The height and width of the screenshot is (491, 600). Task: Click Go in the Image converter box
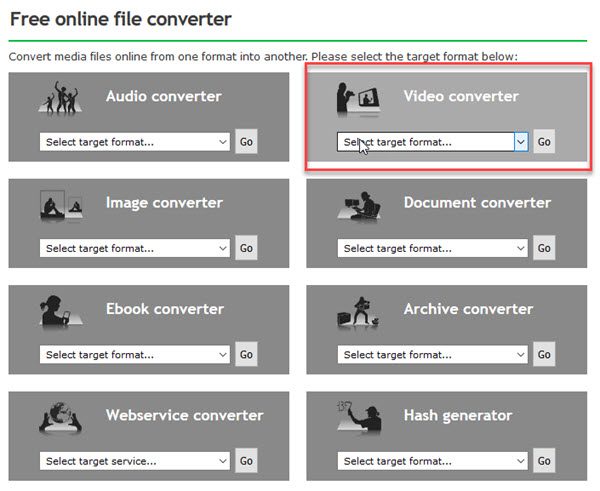click(246, 248)
